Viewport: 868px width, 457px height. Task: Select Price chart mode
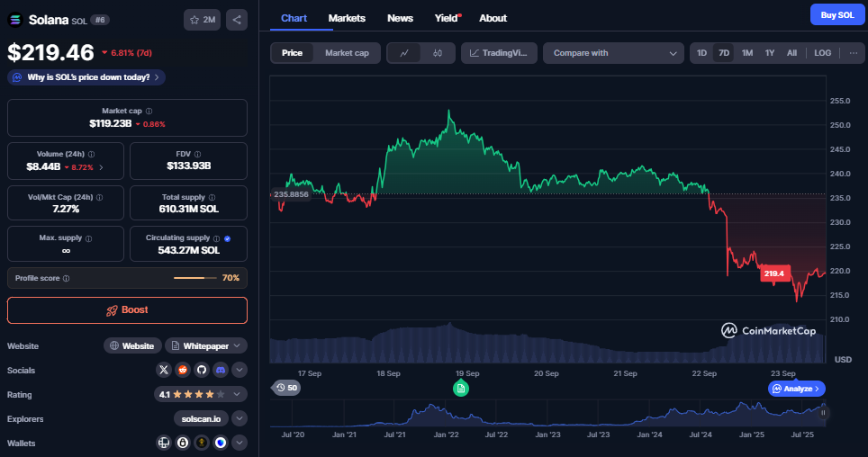292,53
